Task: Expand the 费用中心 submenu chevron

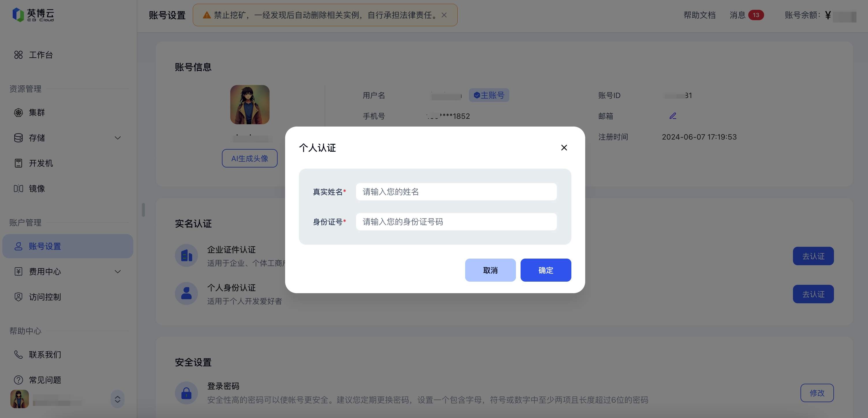Action: click(x=117, y=272)
